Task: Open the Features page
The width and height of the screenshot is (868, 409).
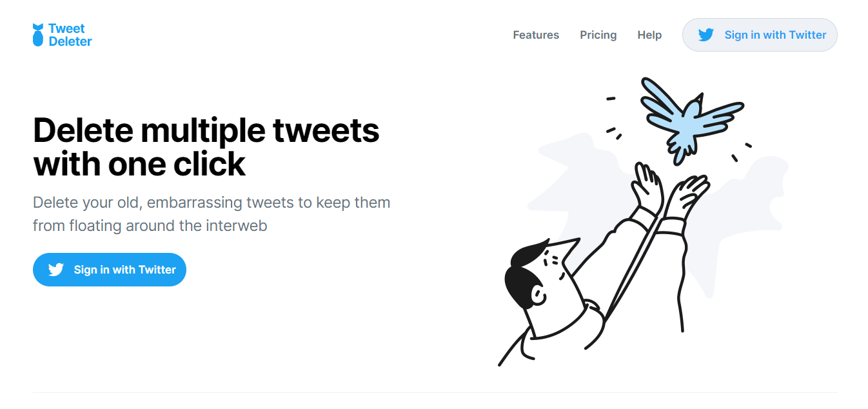Action: [x=536, y=35]
